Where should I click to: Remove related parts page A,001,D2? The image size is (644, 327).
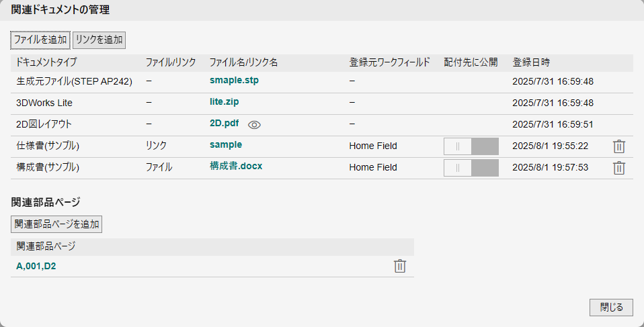point(400,266)
